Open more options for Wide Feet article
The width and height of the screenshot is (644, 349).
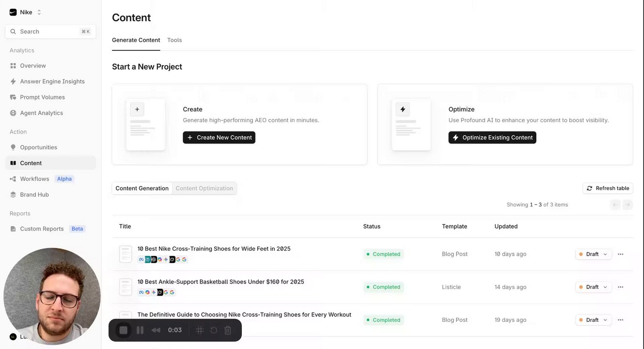point(620,254)
